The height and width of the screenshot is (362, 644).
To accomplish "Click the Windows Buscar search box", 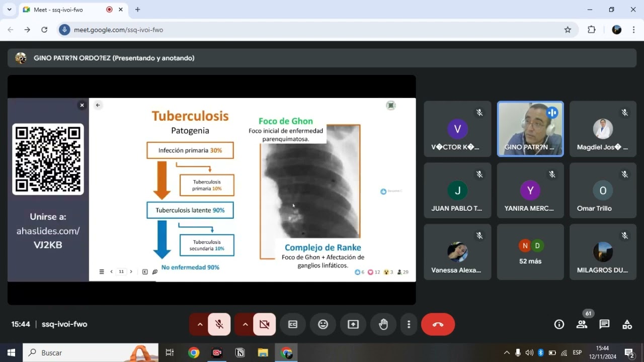I will pyautogui.click(x=91, y=352).
